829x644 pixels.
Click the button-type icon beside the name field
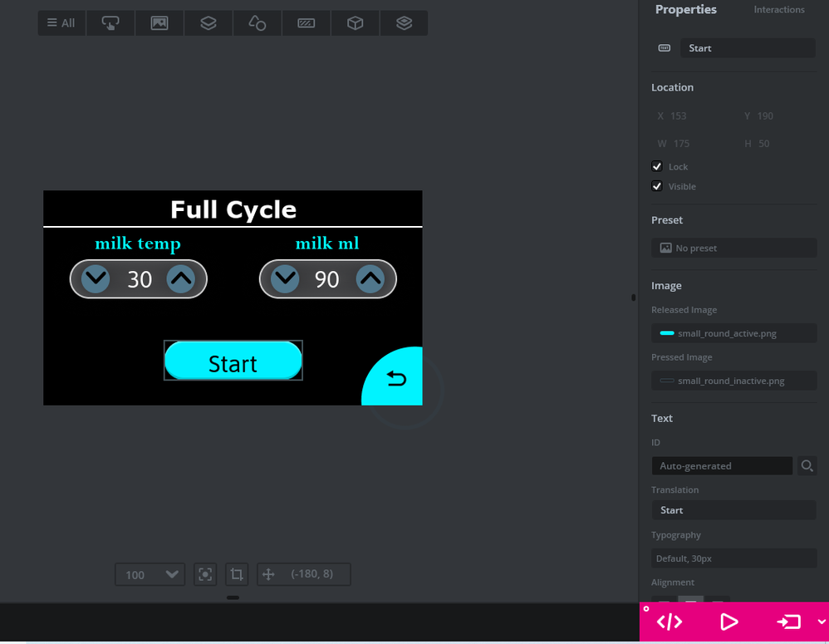coord(664,48)
